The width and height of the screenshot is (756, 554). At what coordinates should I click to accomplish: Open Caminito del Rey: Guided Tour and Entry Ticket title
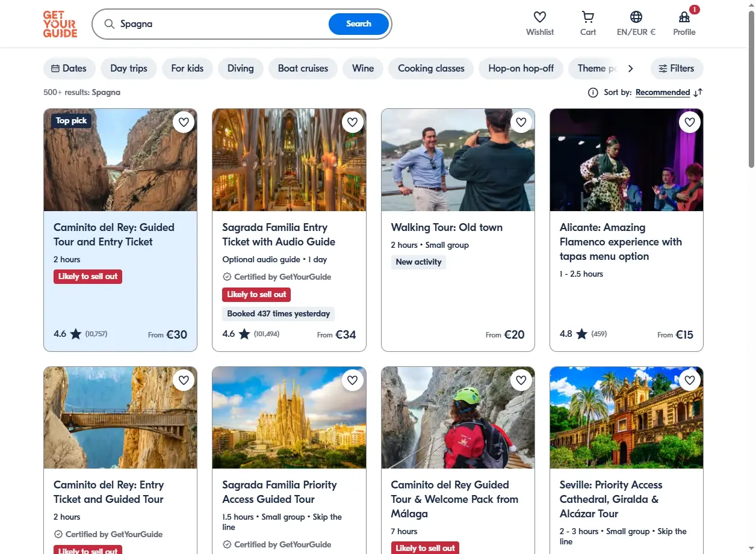coord(114,235)
